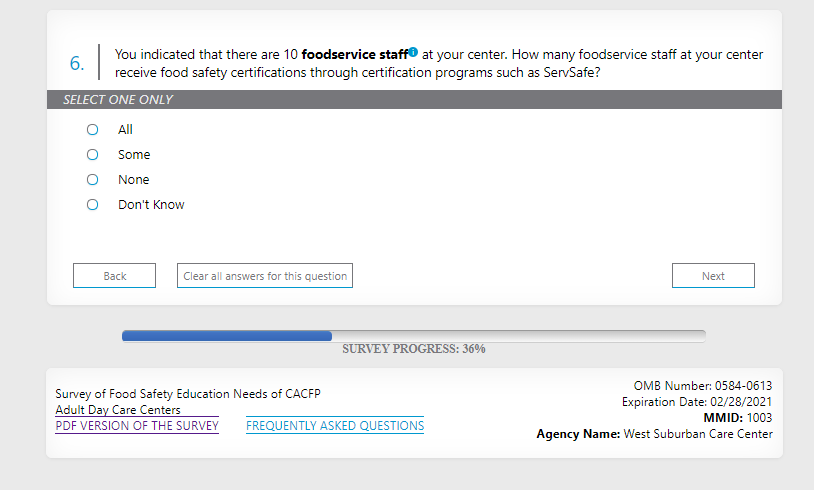Visit the FREQUENTLY ASKED QUESTIONS link
Screen dimensions: 814x490
click(335, 426)
